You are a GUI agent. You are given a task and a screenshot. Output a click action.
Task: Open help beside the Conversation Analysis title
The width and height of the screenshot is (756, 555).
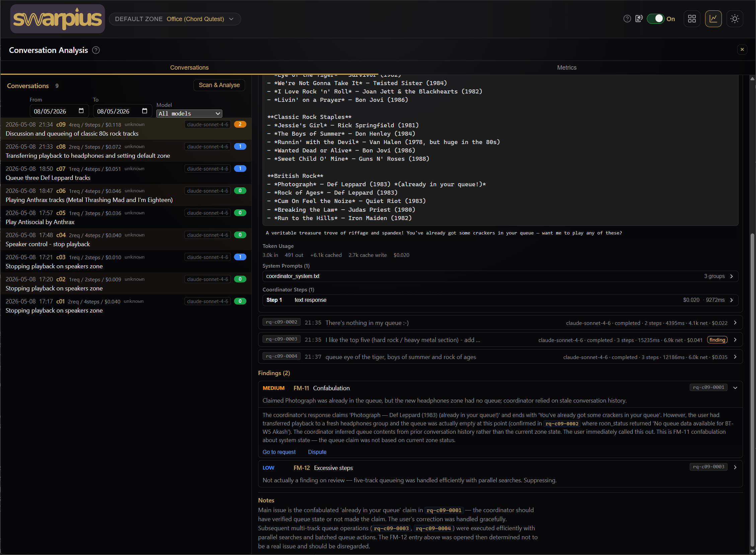96,50
